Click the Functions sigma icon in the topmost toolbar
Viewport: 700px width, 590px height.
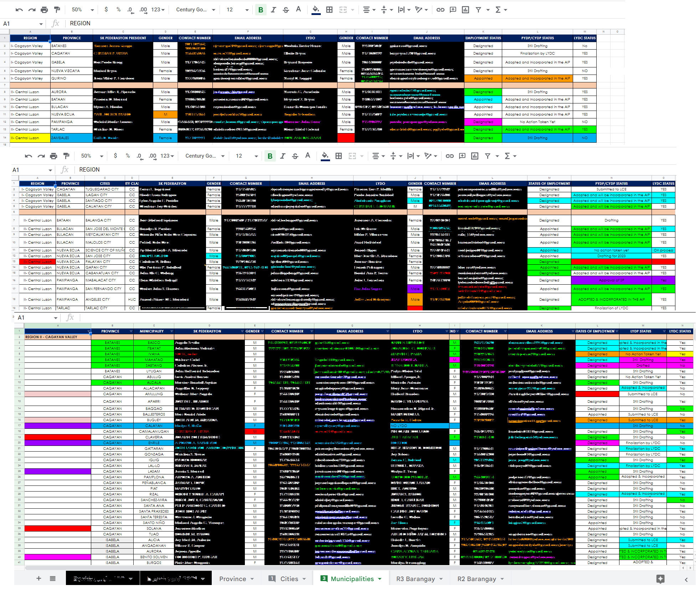(498, 10)
